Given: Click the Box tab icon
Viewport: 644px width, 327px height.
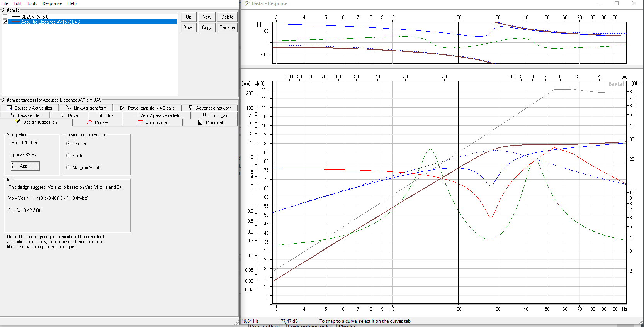Looking at the screenshot, I should tap(100, 115).
